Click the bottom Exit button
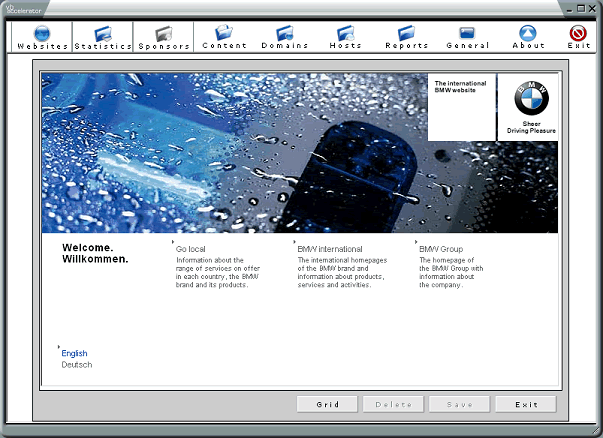The image size is (603, 438). tap(526, 404)
